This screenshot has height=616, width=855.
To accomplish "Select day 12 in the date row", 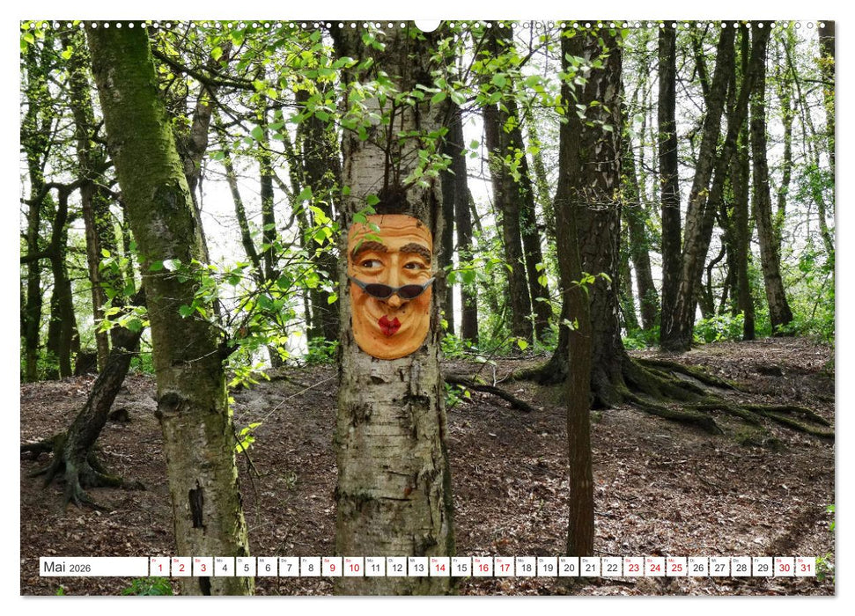I will click(396, 567).
